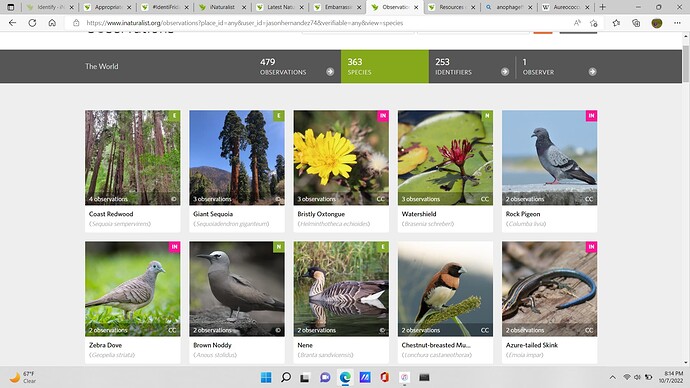Add this page to favorites star icon
Viewport: 690px width, 388px height.
pos(594,23)
